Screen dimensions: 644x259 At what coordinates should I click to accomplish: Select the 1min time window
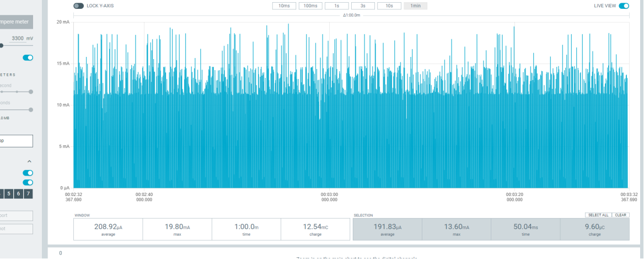pyautogui.click(x=415, y=6)
